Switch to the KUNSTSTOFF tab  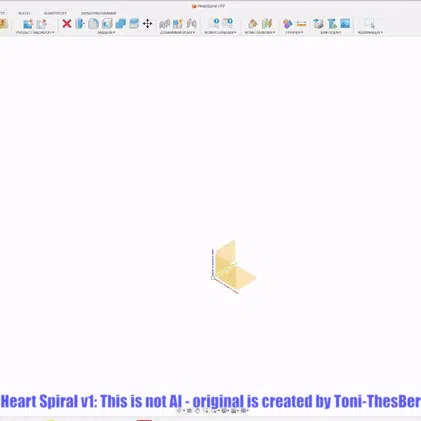[55, 13]
